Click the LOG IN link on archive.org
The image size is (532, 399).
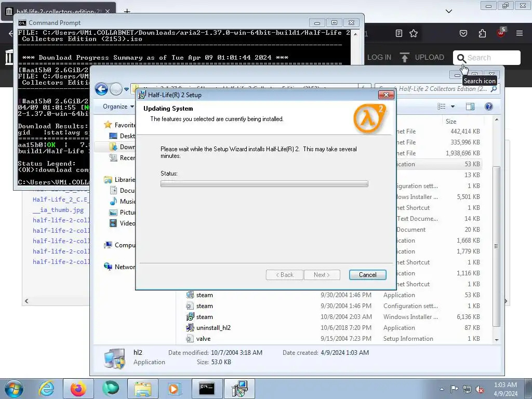[379, 57]
